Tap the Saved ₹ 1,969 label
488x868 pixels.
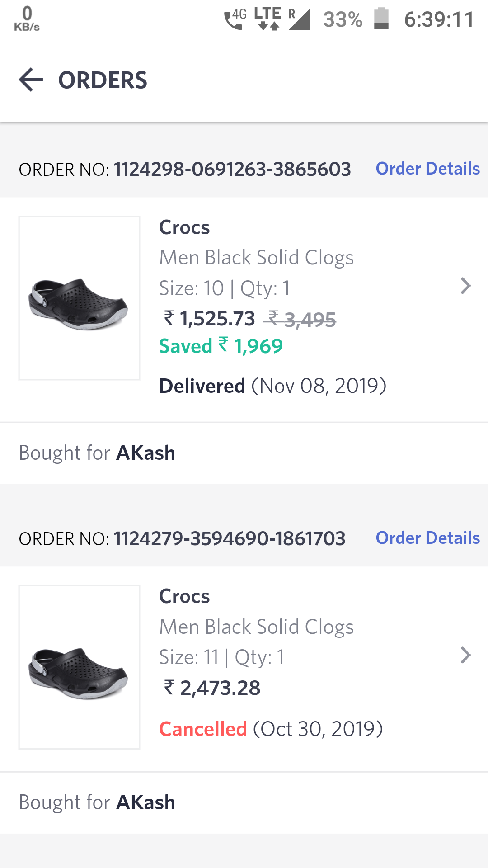pyautogui.click(x=221, y=346)
